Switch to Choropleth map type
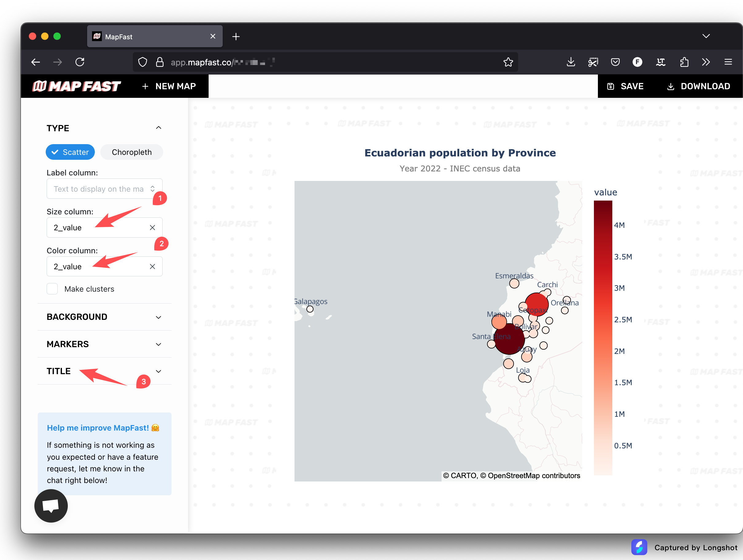 132,152
